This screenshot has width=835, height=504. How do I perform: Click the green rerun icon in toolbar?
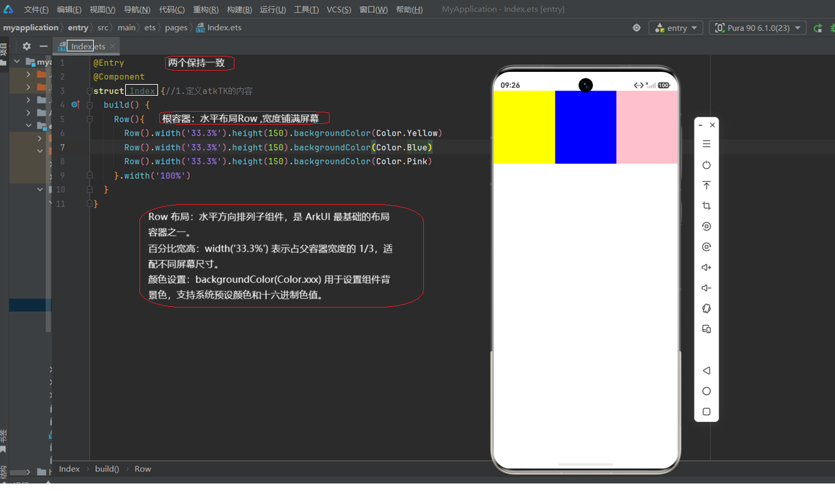(x=818, y=28)
